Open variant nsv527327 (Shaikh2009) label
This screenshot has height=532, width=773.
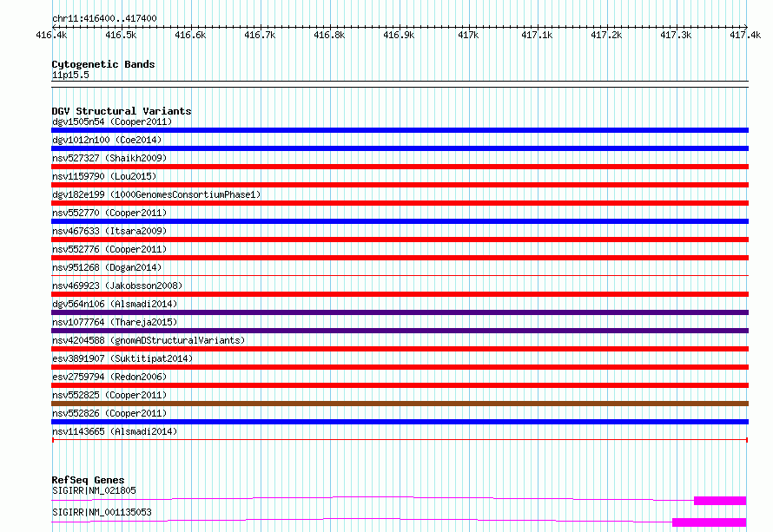109,158
